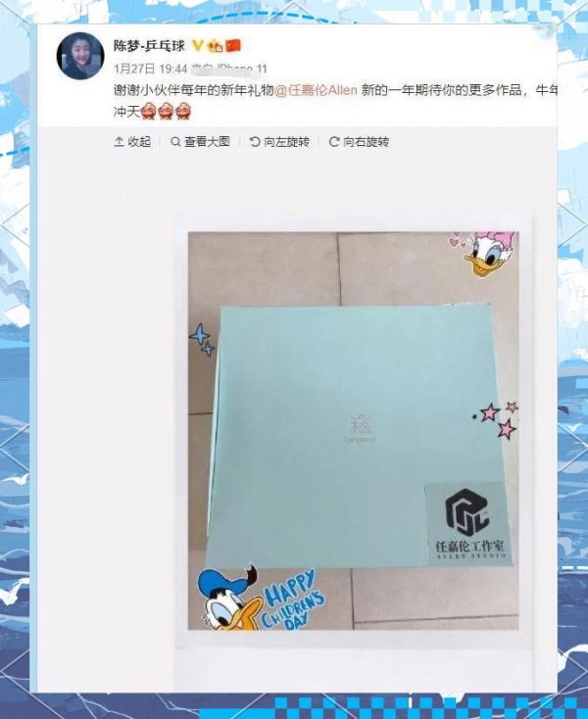Screen dimensions: 588x719
Task: Open the 陈梦-乒乓球 profile avatar
Action: coord(80,56)
